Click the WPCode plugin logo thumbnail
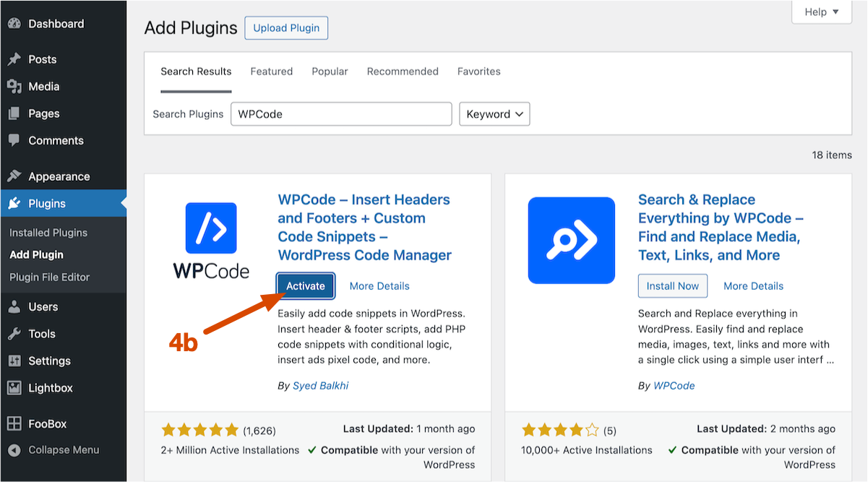The image size is (868, 482). [x=211, y=241]
